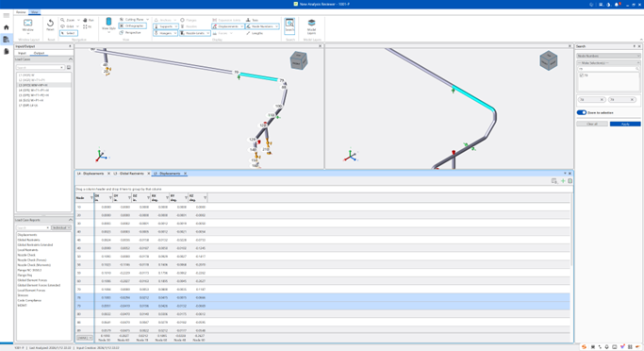Collapse the Load Case Reports section
Image resolution: width=644 pixels, height=351 pixels.
tap(70, 220)
